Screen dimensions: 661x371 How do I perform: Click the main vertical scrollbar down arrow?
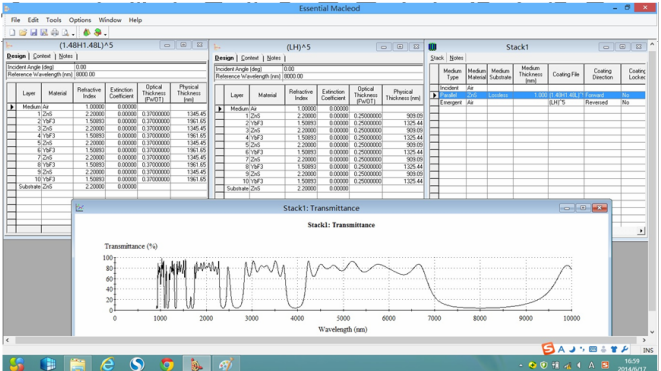(x=653, y=332)
